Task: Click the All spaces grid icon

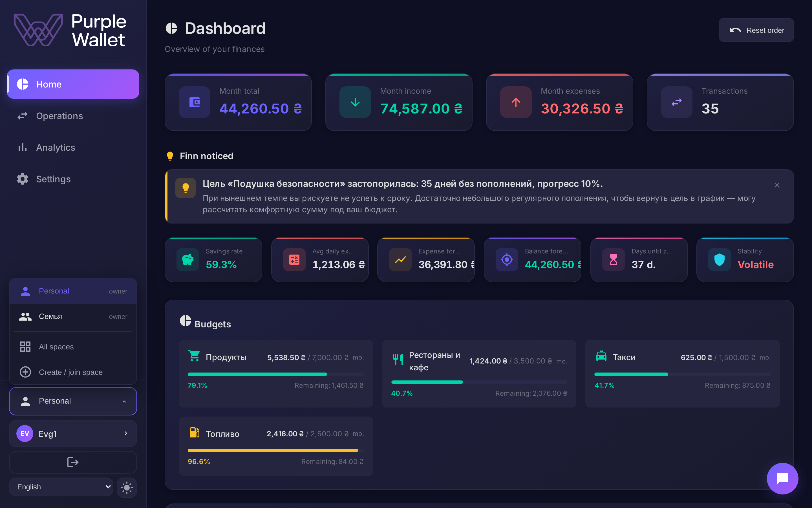Action: point(25,346)
